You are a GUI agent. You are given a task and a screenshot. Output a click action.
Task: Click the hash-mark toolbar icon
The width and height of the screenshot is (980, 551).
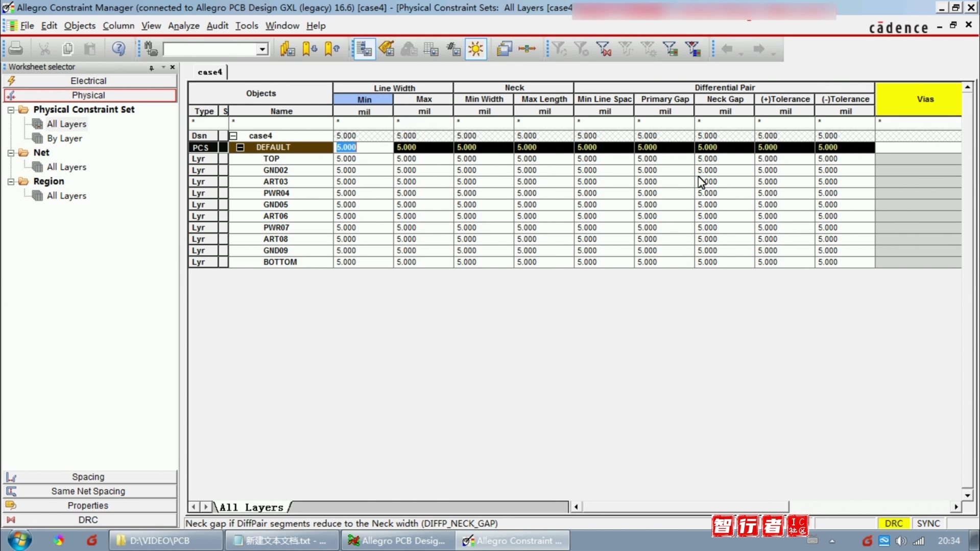(x=453, y=49)
